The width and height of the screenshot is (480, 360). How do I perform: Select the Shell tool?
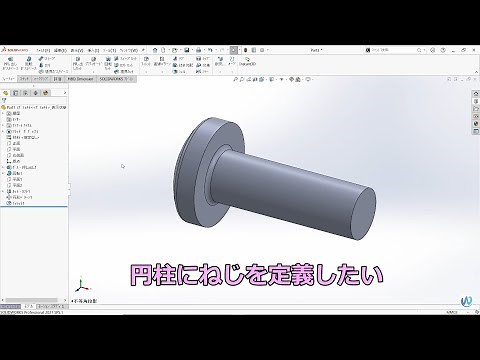click(179, 71)
